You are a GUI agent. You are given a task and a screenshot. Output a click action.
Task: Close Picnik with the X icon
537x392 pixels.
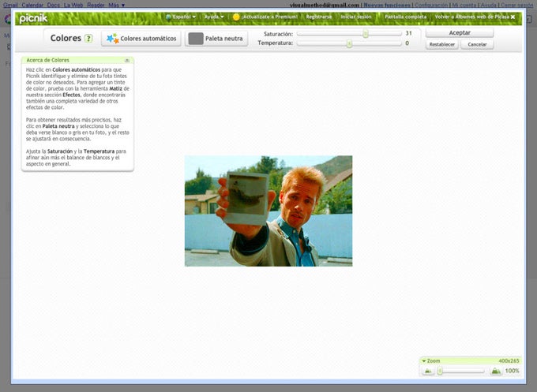pyautogui.click(x=513, y=17)
